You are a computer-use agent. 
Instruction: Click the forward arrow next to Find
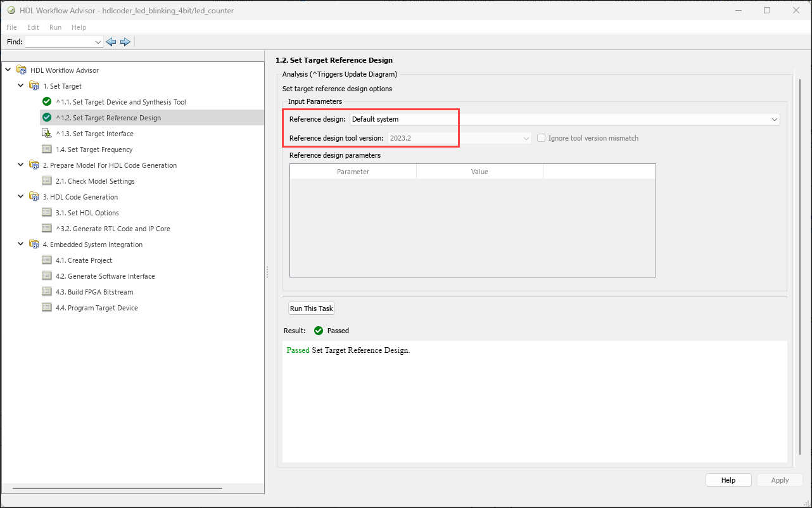click(125, 42)
